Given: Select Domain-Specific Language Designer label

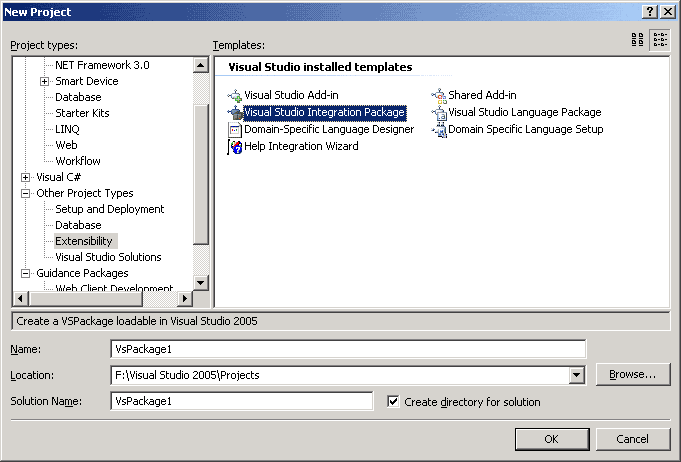Looking at the screenshot, I should point(329,129).
